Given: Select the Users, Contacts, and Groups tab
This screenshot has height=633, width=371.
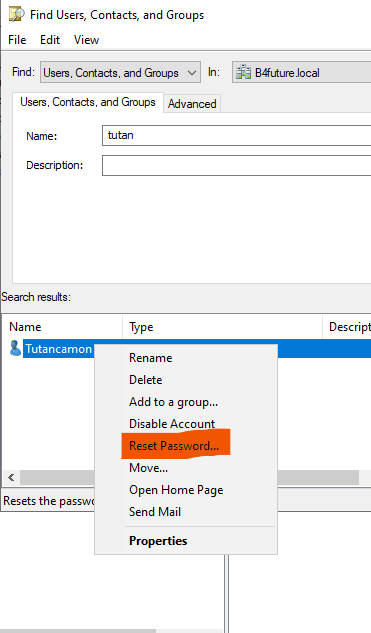Looking at the screenshot, I should pos(88,102).
